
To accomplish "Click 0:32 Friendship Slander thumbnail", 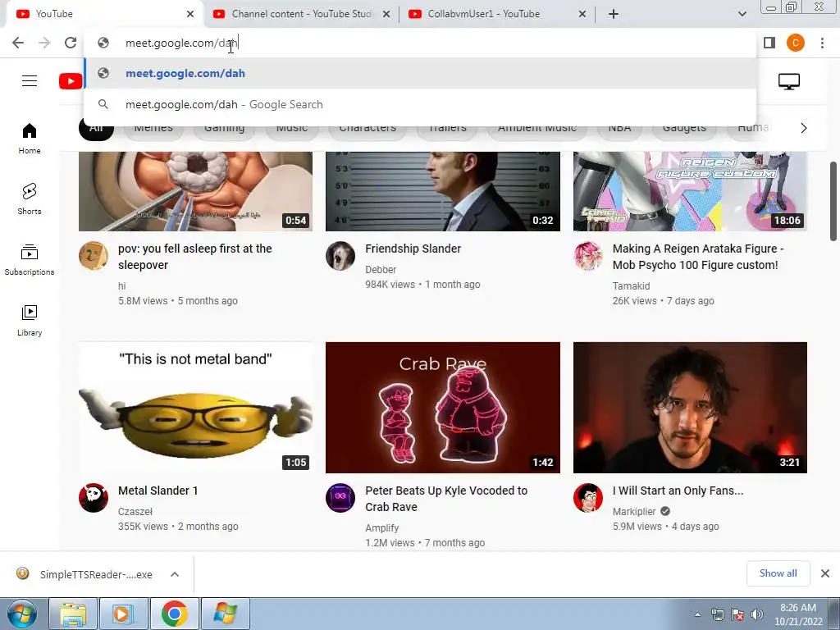I will pyautogui.click(x=442, y=191).
